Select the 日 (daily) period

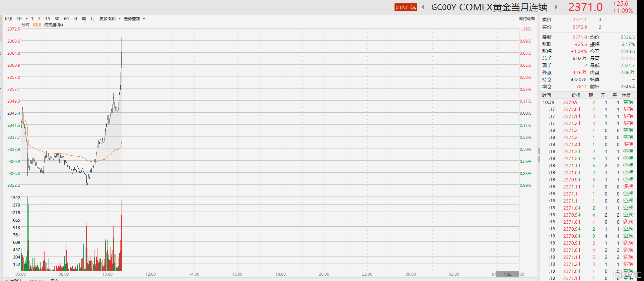pos(75,19)
